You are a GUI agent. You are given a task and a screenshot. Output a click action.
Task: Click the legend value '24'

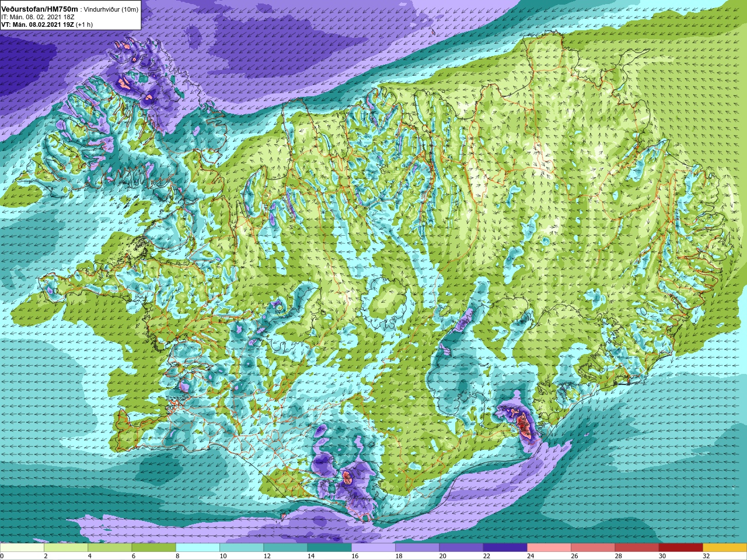(x=530, y=556)
